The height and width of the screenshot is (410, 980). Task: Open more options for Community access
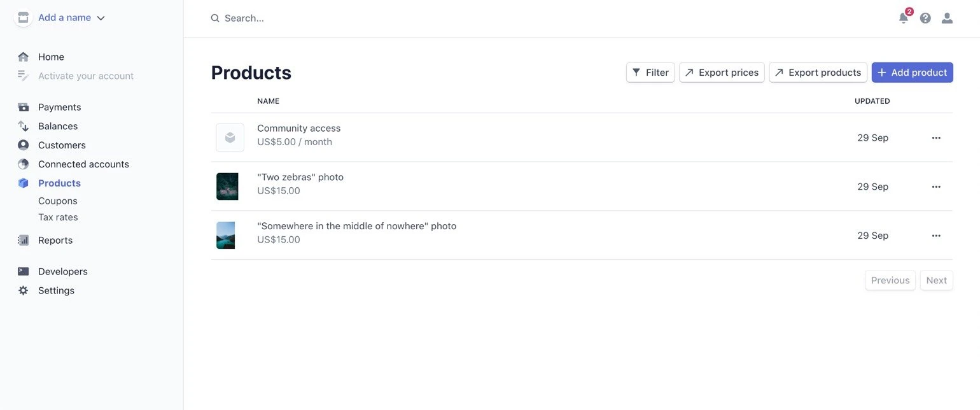click(935, 138)
